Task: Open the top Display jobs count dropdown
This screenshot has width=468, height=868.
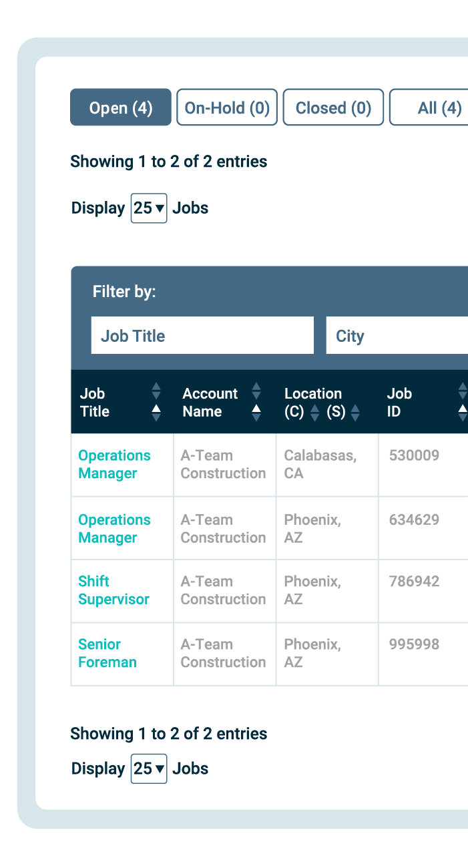Action: [x=148, y=208]
